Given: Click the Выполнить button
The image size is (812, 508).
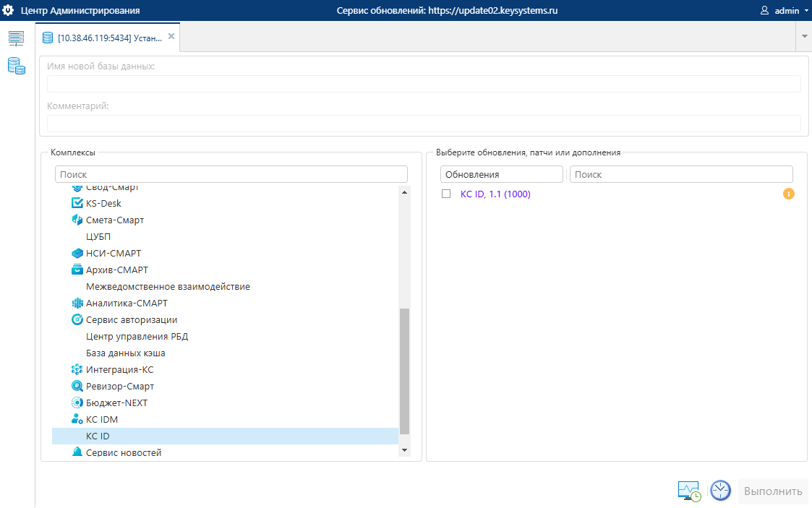Looking at the screenshot, I should [773, 491].
